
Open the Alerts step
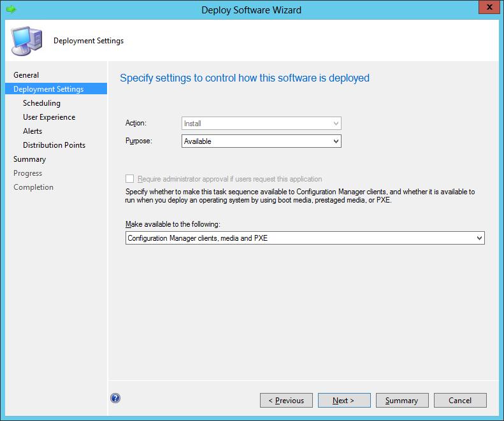[32, 131]
